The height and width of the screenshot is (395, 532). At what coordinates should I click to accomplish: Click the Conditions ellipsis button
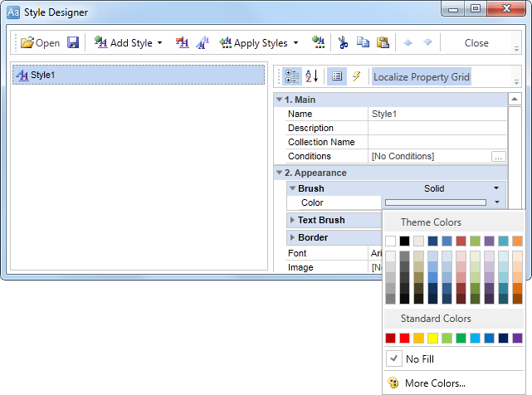[498, 156]
